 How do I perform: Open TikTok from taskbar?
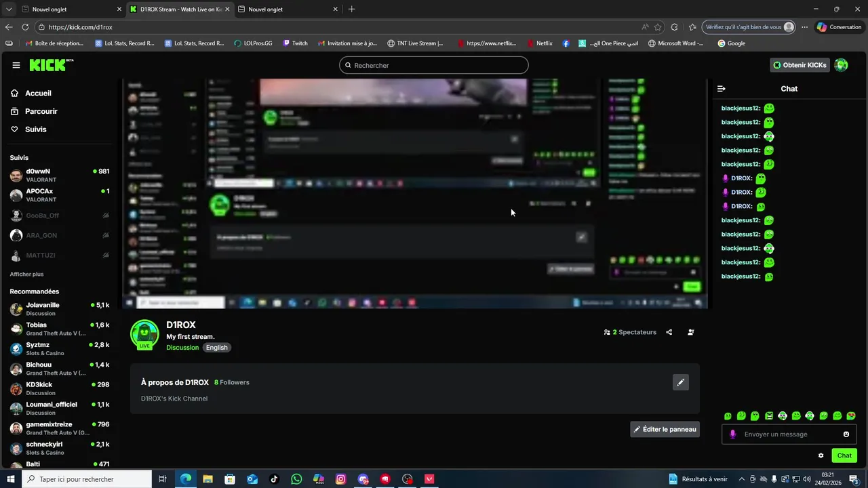coord(274,479)
